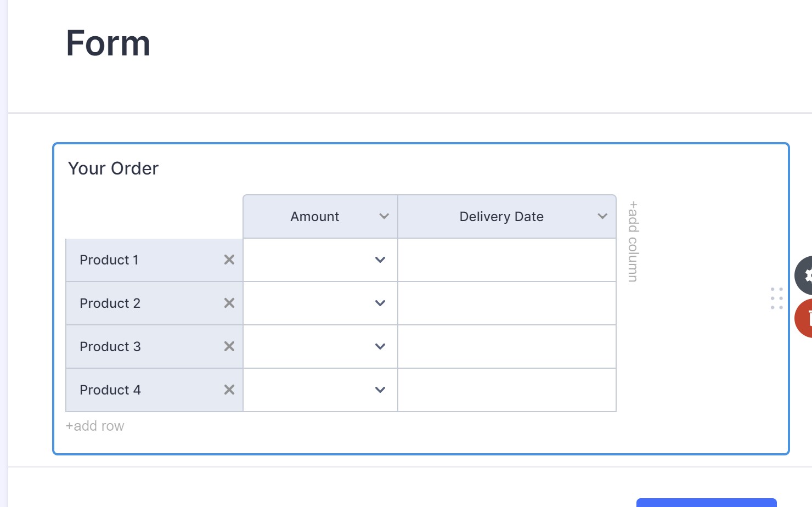Click the blue button at bottom right
This screenshot has width=812, height=507.
pyautogui.click(x=707, y=503)
